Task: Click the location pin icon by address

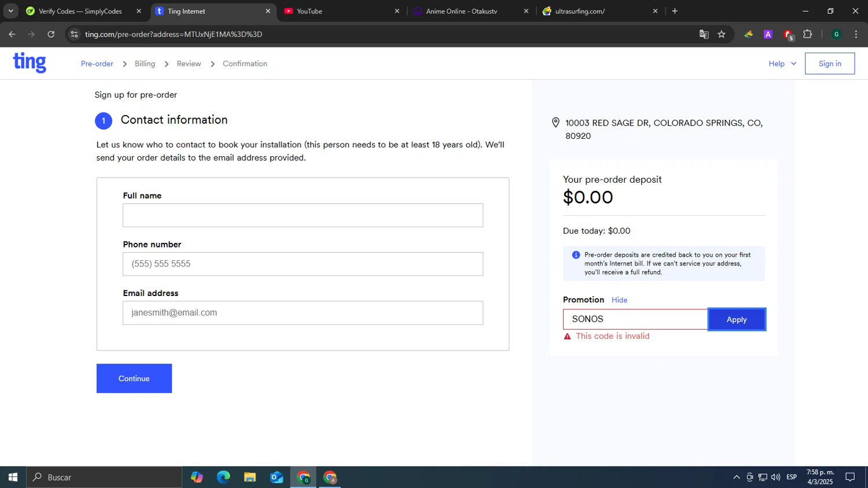Action: [556, 123]
